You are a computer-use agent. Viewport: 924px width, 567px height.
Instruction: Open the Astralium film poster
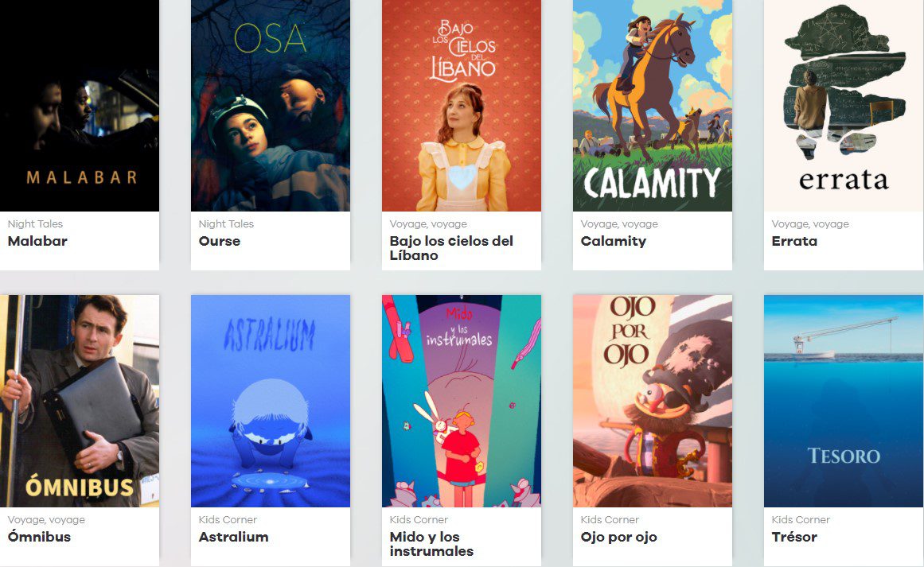271,401
